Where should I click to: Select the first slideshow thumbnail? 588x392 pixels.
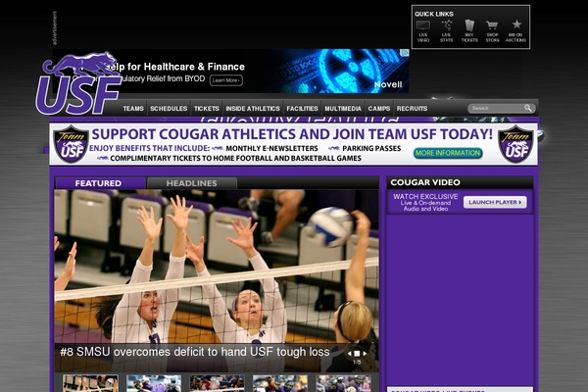pos(90,383)
